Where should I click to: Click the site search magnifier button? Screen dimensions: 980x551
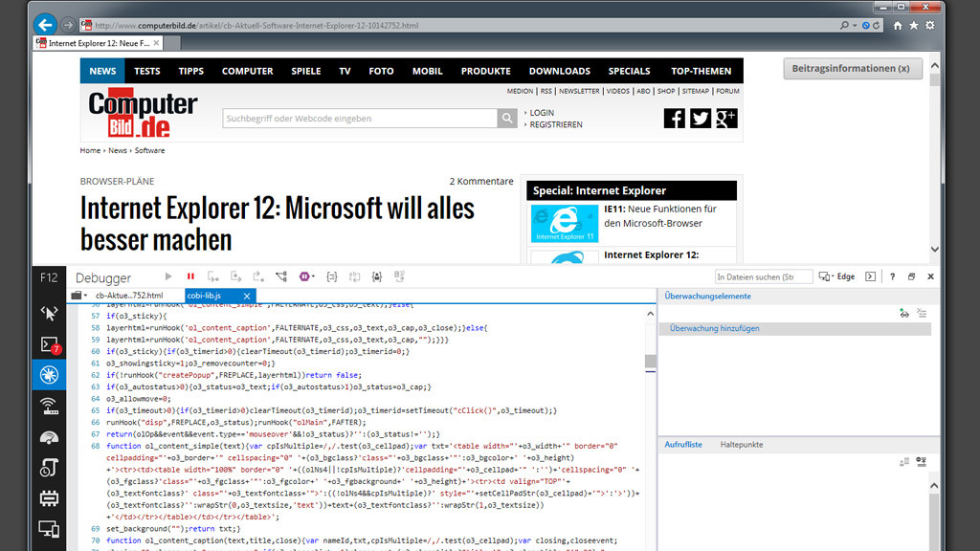(507, 118)
